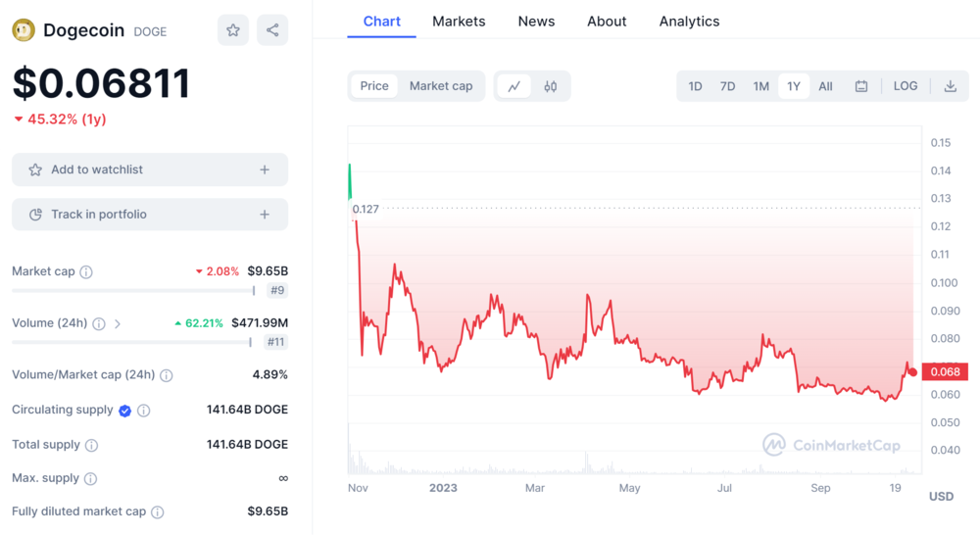Viewport: 980px width, 535px height.
Task: Click the star favorite icon near Dogecoin
Action: [233, 30]
